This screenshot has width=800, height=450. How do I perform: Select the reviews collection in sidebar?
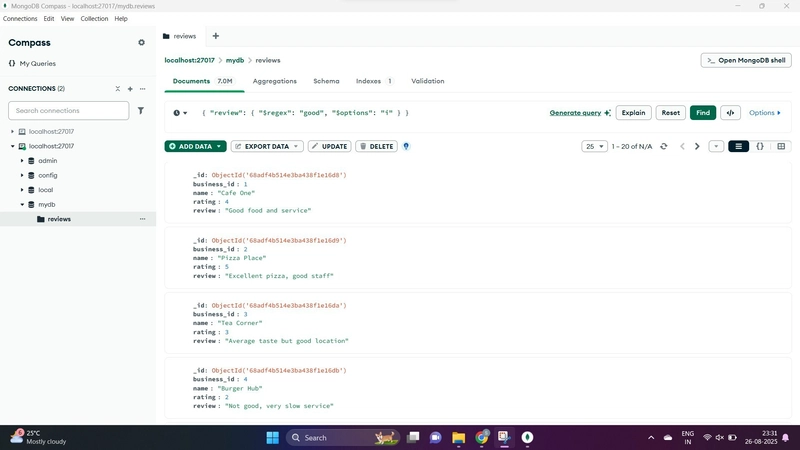tap(78, 219)
